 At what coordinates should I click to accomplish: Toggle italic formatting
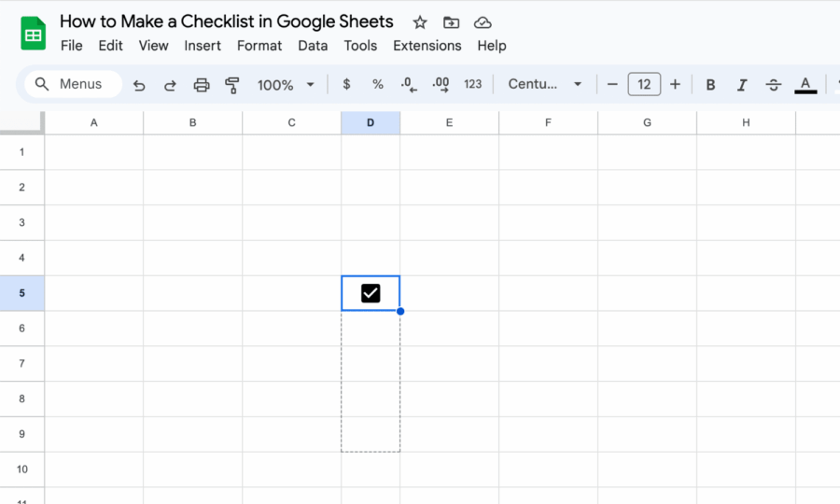coord(742,85)
